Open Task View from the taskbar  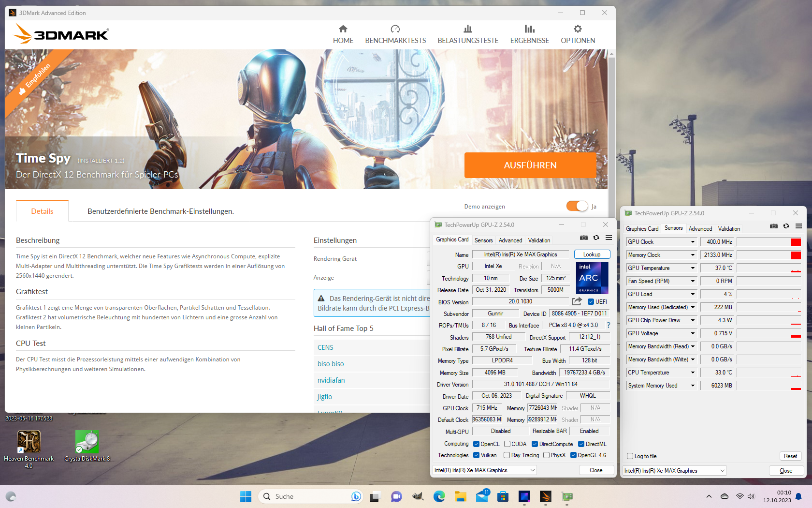[375, 496]
